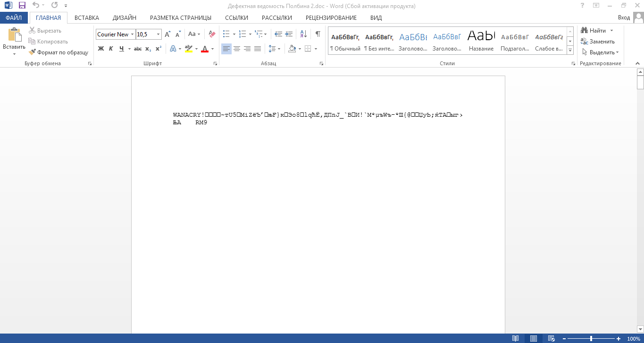Undo the last action
This screenshot has width=644, height=343.
pos(36,6)
